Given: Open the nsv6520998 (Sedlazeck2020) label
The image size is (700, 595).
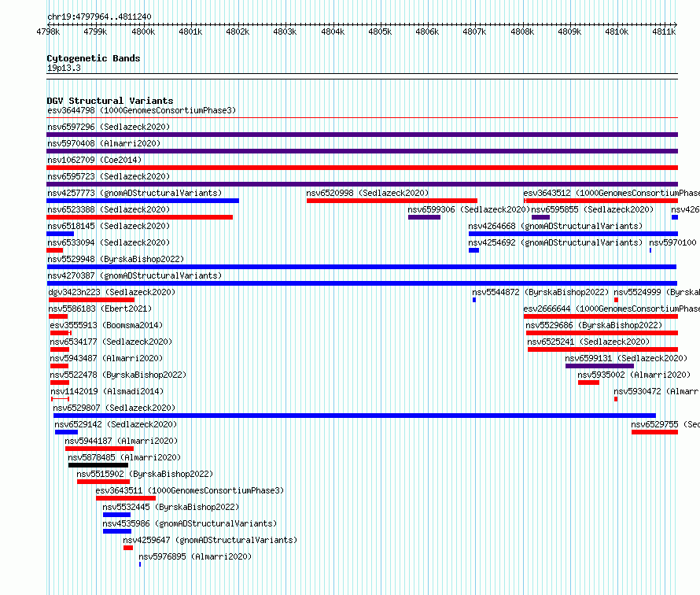Looking at the screenshot, I should [x=367, y=193].
